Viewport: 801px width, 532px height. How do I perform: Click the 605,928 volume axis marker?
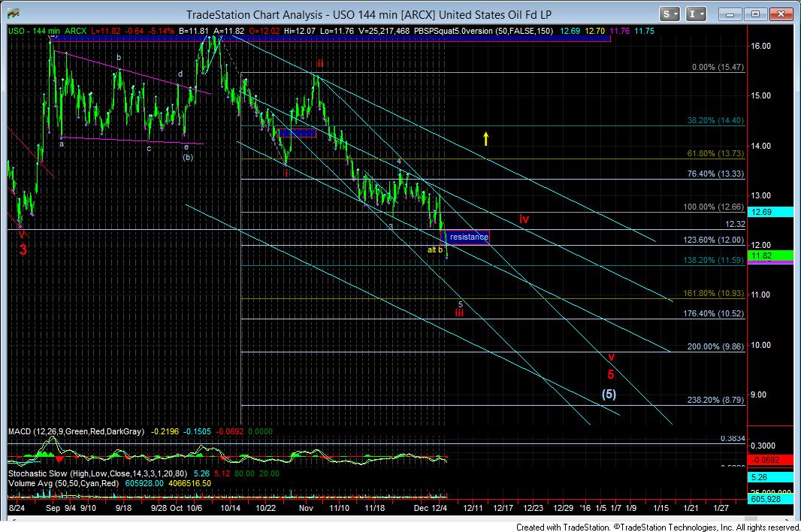(770, 499)
